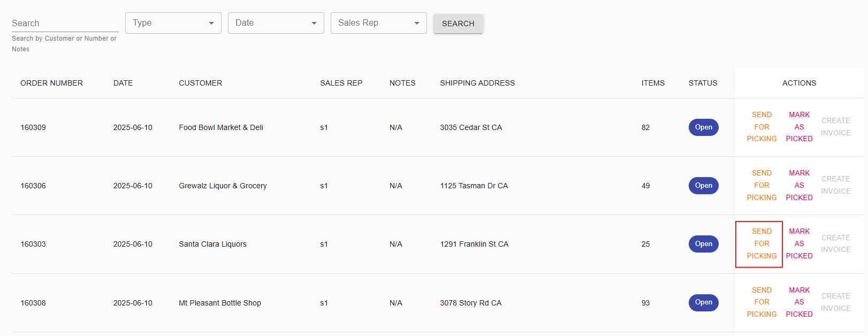The image size is (868, 336).
Task: Send order 160309 for picking
Action: (762, 127)
